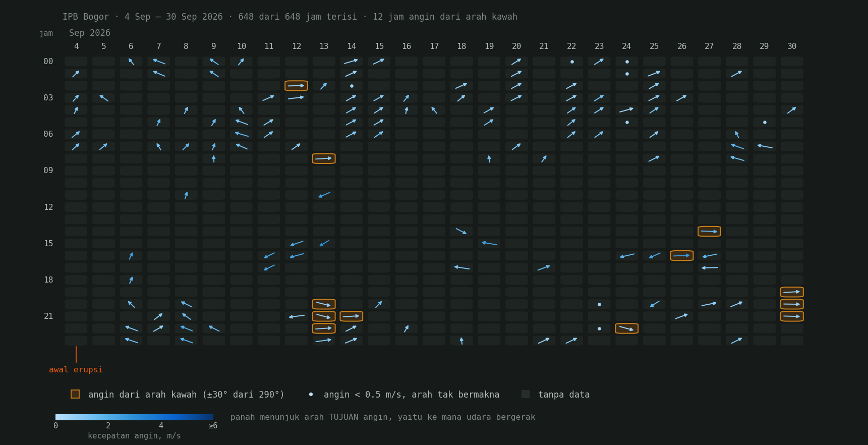
Task: Click the calm-wind dot in the legend
Action: pos(311,394)
